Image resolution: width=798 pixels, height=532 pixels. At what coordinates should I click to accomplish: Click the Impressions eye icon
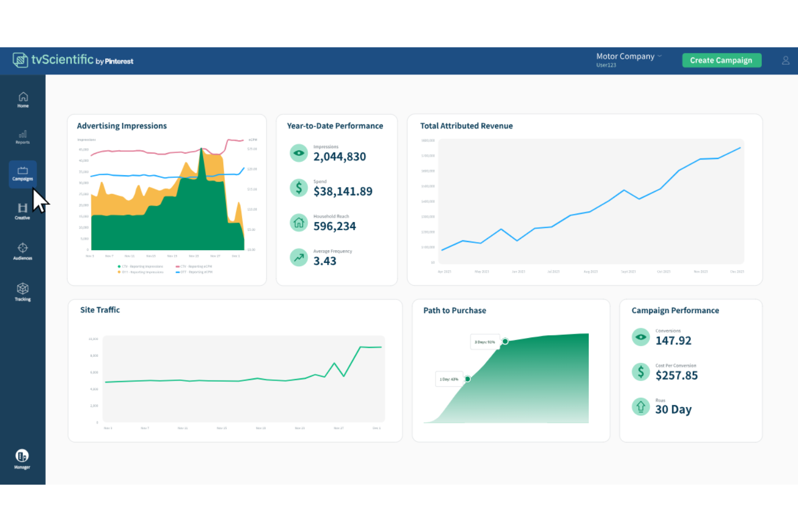(299, 153)
